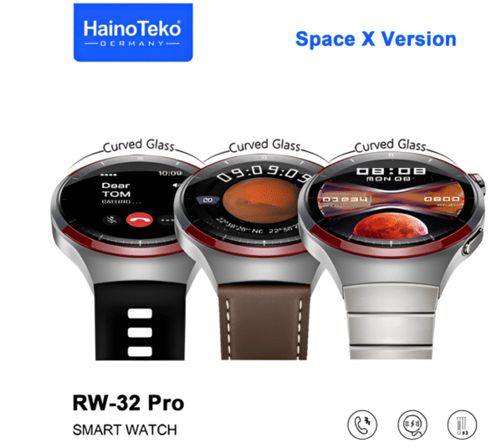Click the crown button on steel watch
Viewport: 502px width, 448px height.
[479, 184]
